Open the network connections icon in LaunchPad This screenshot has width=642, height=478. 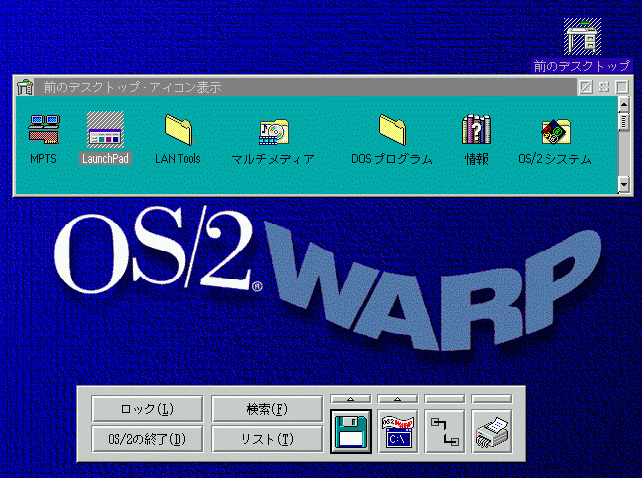[445, 431]
